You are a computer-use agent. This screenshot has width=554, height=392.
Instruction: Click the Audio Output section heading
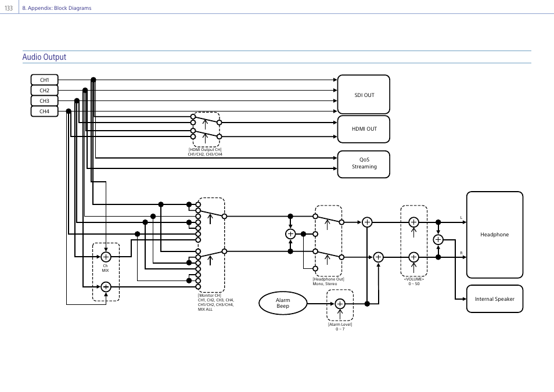pyautogui.click(x=44, y=57)
